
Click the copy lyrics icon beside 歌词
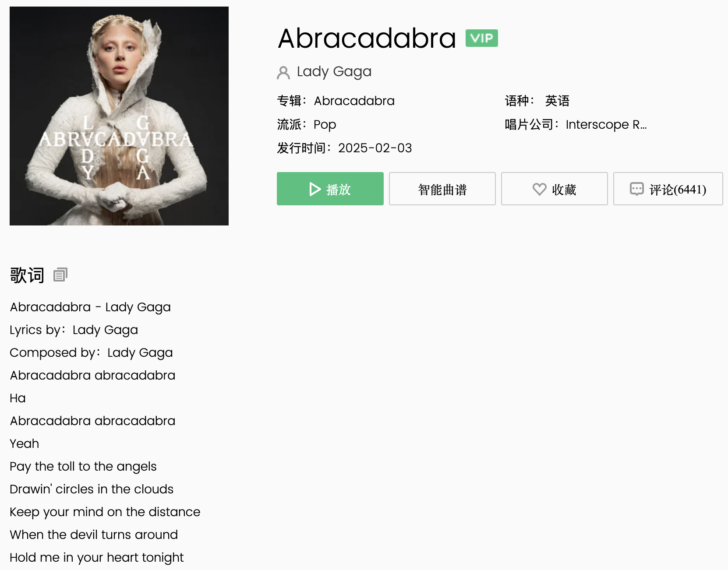[x=60, y=275]
